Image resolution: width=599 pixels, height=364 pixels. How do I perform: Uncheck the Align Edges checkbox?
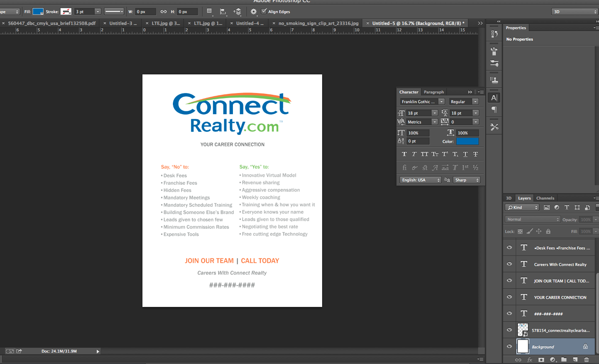[264, 11]
